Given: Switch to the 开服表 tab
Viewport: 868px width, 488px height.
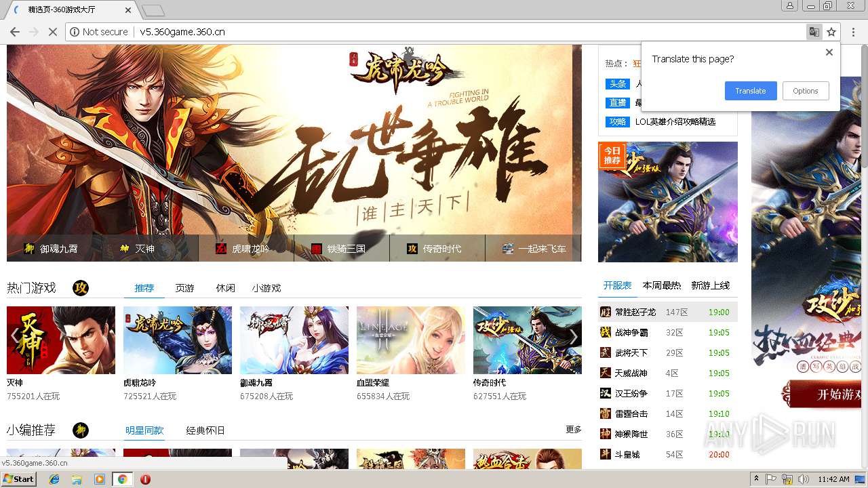Looking at the screenshot, I should [x=618, y=285].
